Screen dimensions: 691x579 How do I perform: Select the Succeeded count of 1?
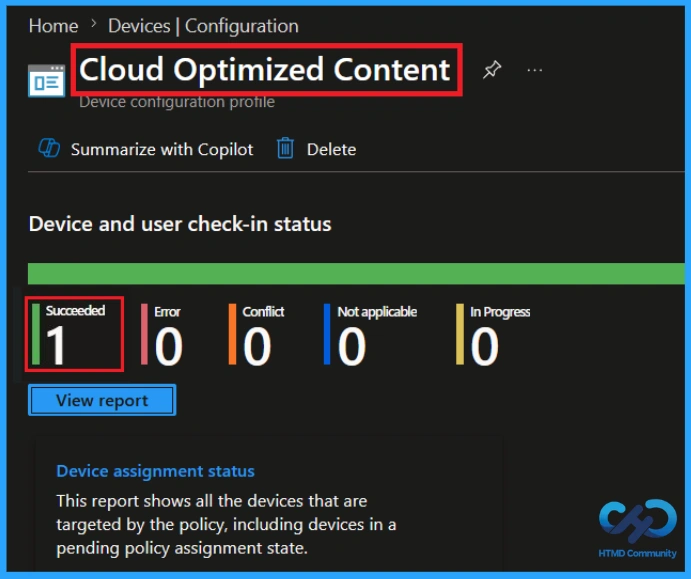pyautogui.click(x=56, y=345)
